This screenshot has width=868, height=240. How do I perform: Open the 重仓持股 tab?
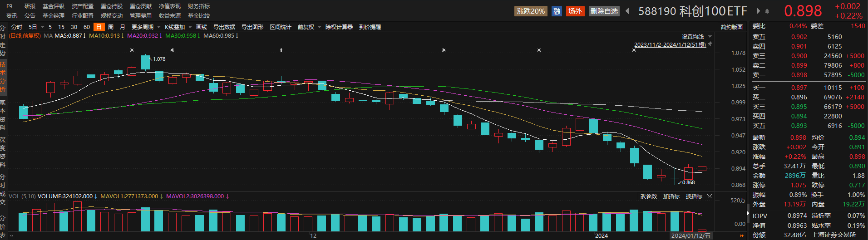[x=112, y=6]
